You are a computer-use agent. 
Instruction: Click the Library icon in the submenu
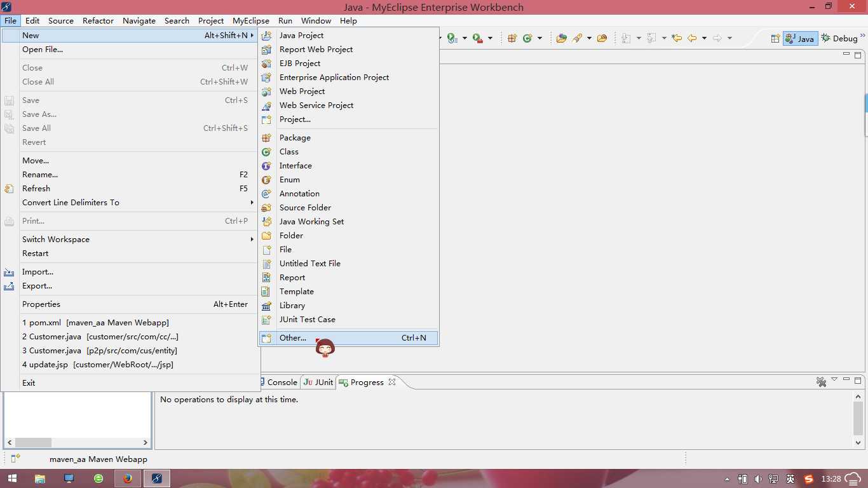pos(267,306)
